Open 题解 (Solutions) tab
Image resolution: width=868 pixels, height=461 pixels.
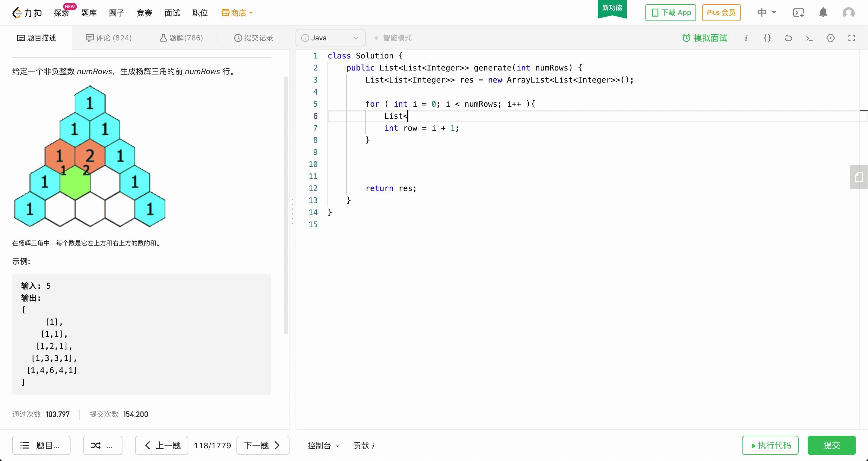tap(181, 38)
